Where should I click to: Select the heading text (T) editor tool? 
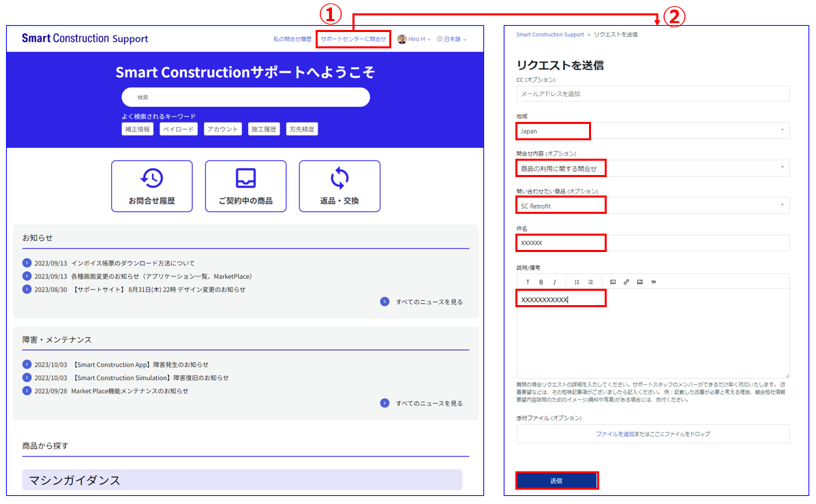[527, 282]
